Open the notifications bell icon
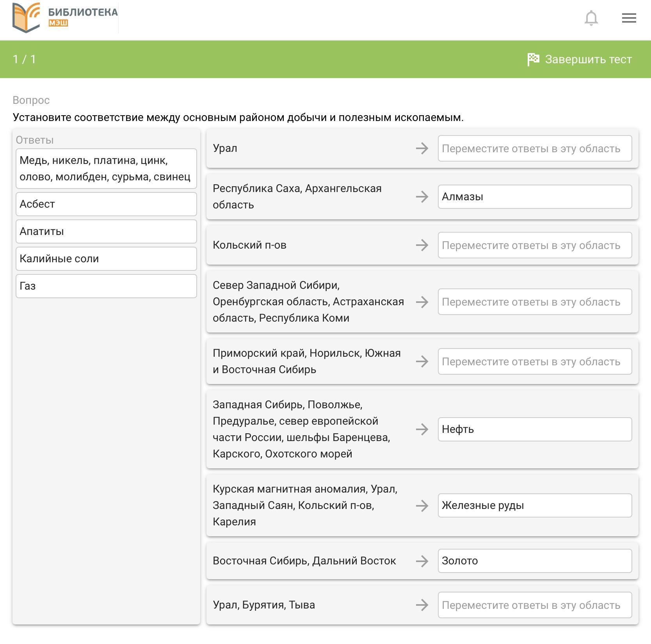 591,18
